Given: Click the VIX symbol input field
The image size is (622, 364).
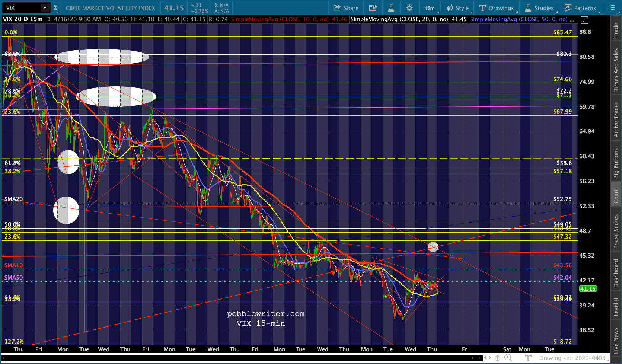Looking at the screenshot, I should [22, 8].
